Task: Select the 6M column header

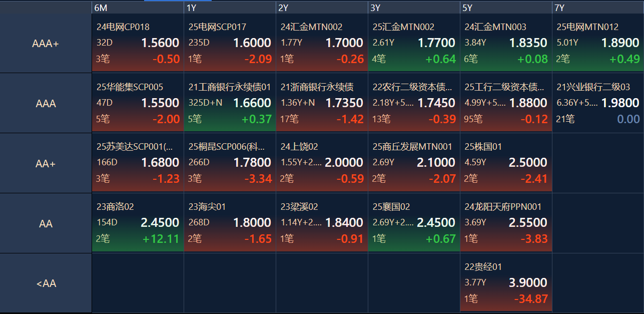Action: coord(138,8)
